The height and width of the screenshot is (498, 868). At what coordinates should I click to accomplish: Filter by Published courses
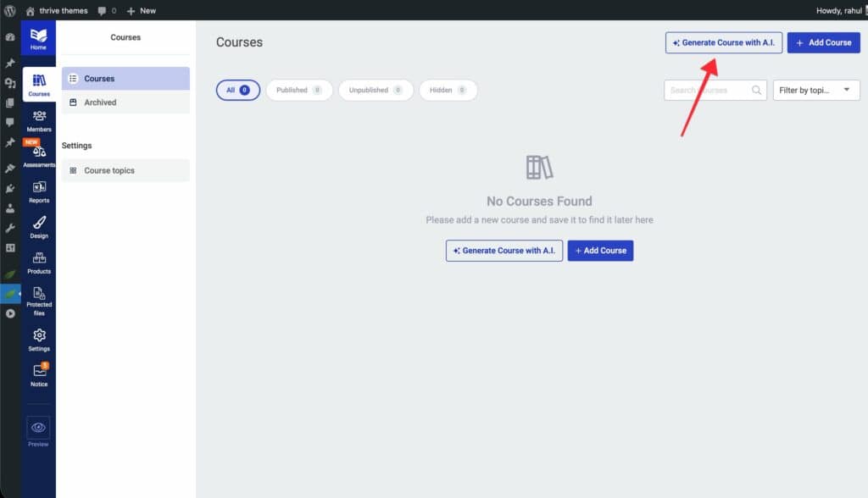point(297,90)
